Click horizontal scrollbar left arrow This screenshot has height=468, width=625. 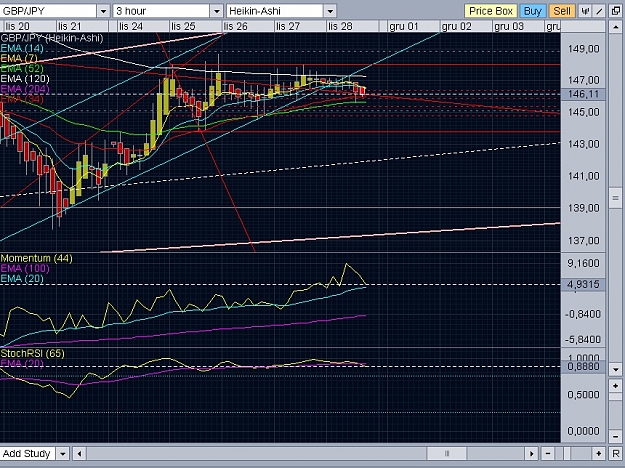[79, 453]
